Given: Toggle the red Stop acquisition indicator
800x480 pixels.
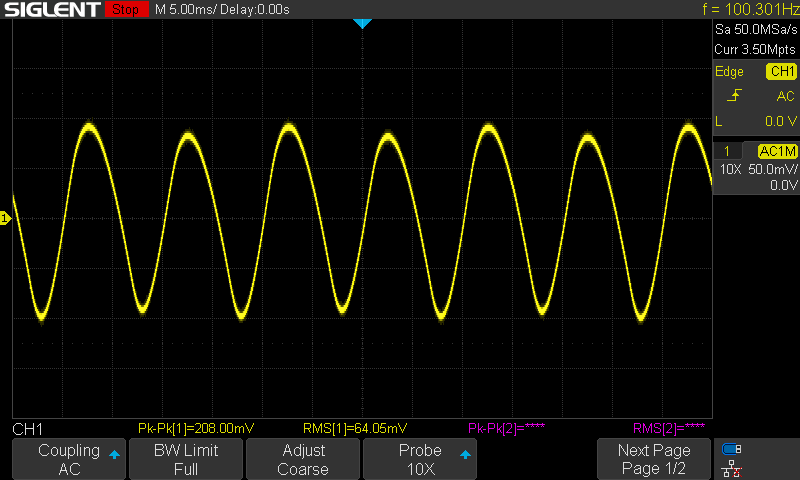Looking at the screenshot, I should [x=124, y=10].
